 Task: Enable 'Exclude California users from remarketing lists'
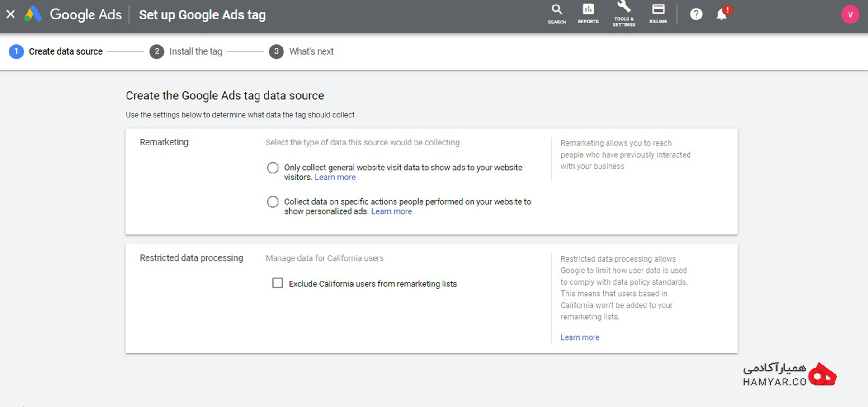coord(278,283)
